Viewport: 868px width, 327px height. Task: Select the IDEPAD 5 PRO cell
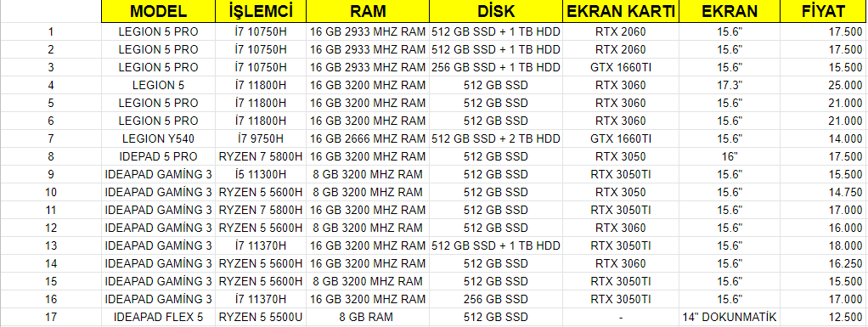coord(158,156)
